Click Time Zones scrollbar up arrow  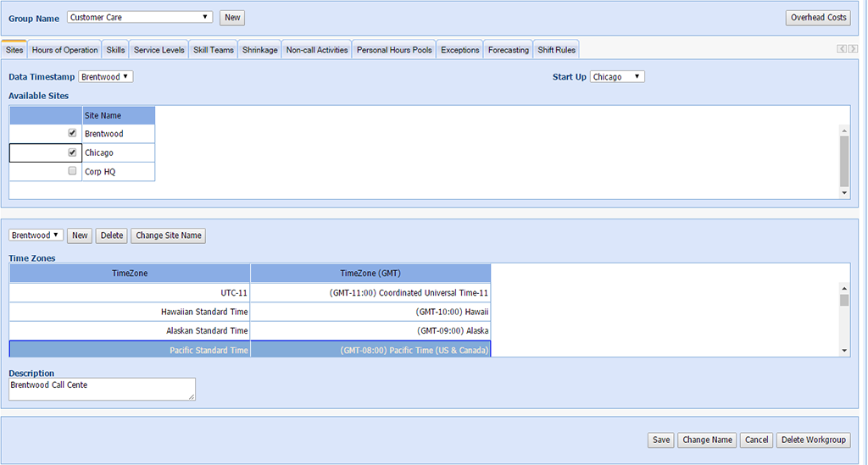pyautogui.click(x=843, y=288)
